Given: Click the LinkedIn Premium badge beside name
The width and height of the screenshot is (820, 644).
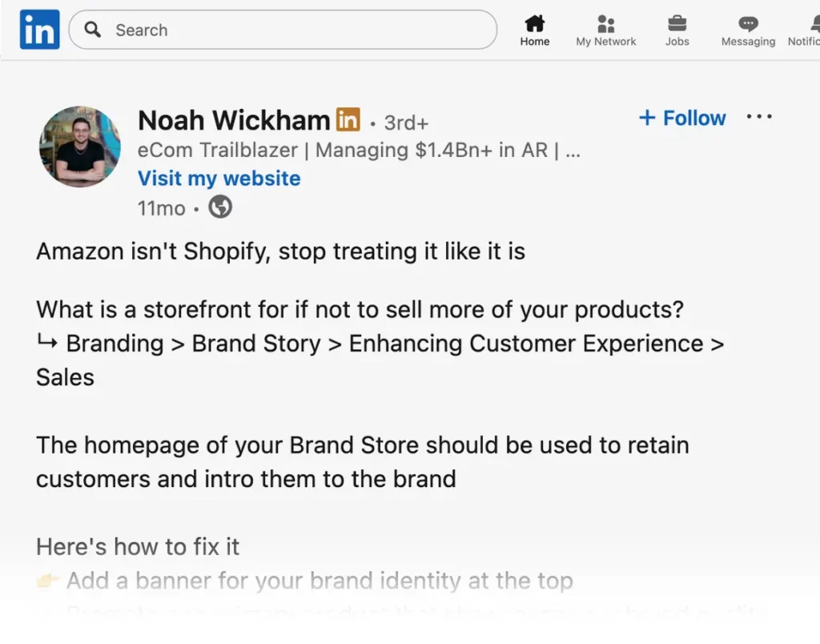Looking at the screenshot, I should point(348,119).
